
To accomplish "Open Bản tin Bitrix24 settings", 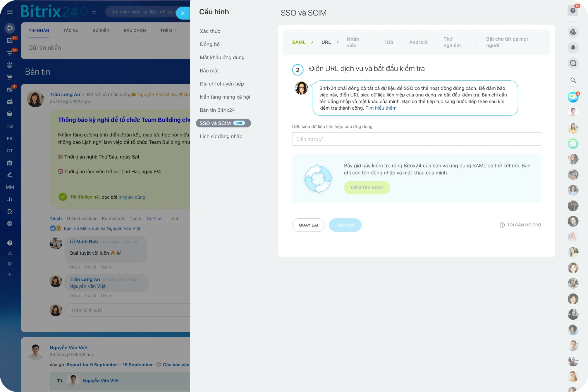I will (217, 110).
